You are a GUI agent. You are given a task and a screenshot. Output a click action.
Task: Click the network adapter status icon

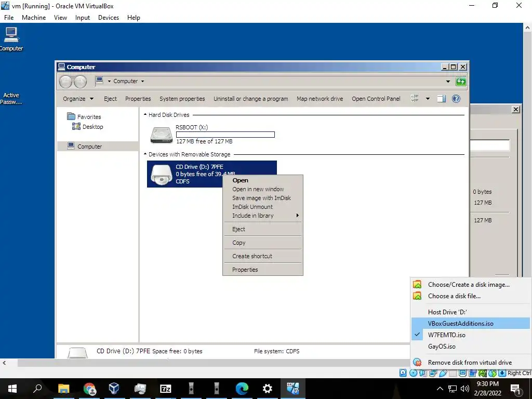point(433,373)
